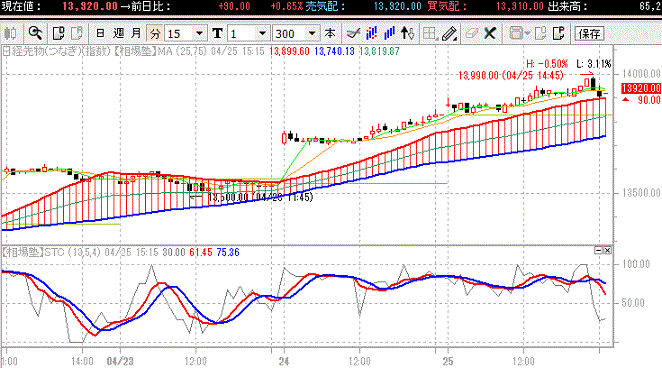
Task: Click the 50.00 STC axis label
Action: coord(633,303)
